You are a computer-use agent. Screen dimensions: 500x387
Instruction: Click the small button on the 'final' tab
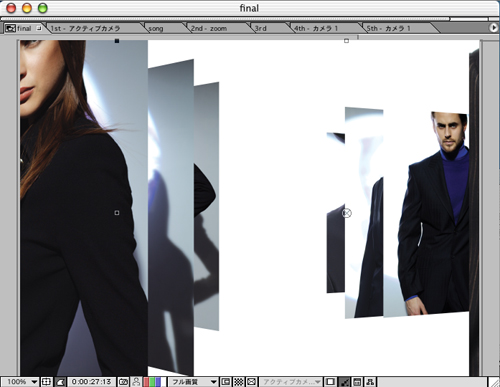click(x=39, y=28)
